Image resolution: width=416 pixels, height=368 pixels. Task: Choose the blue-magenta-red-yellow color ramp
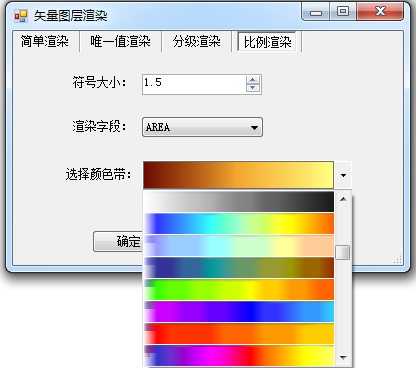[239, 356]
